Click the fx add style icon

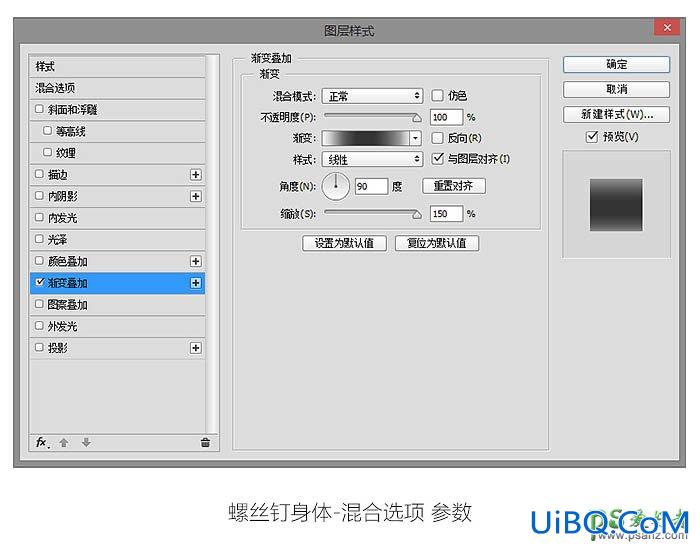[42, 442]
